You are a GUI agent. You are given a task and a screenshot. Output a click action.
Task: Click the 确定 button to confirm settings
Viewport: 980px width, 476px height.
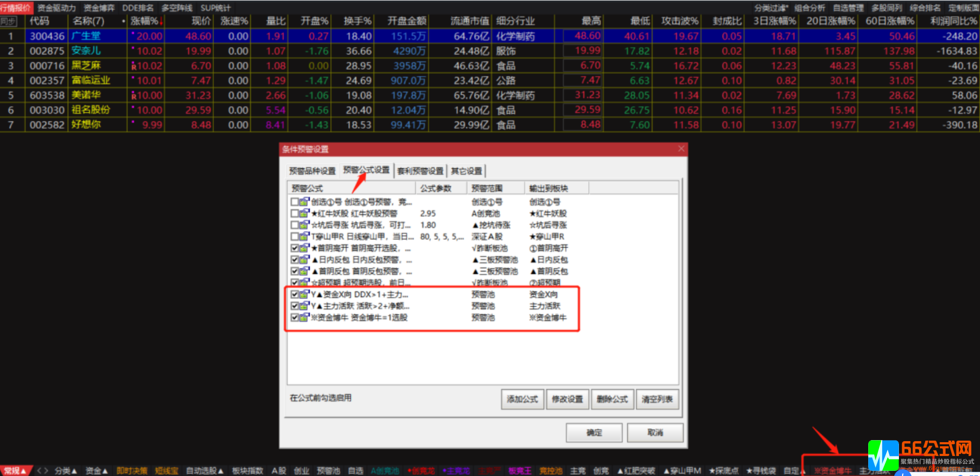click(593, 432)
